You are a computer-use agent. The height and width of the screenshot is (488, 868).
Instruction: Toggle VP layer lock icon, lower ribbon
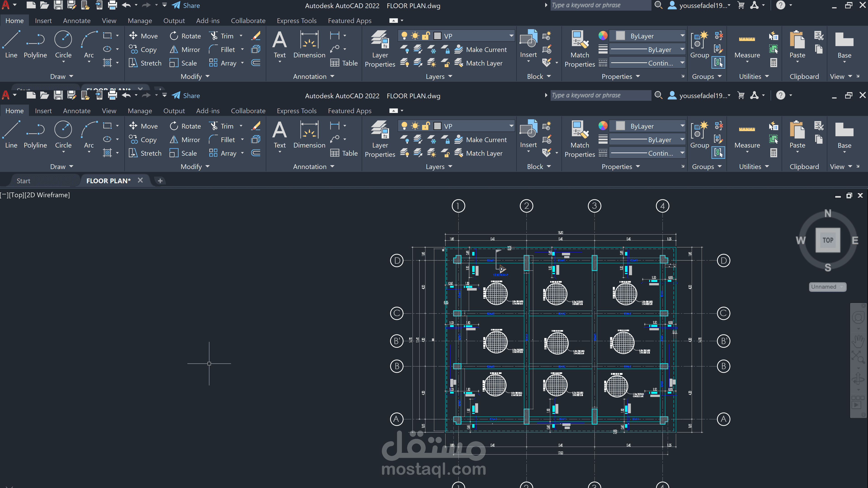(x=426, y=126)
